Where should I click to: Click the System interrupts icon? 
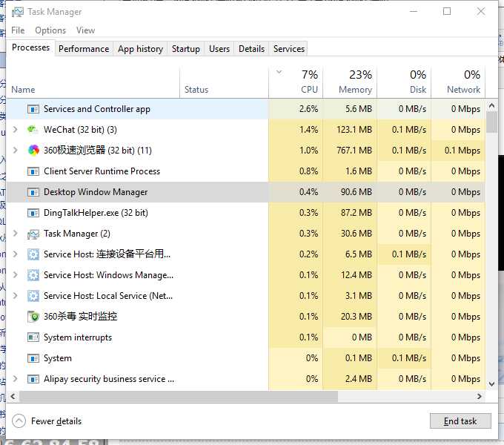click(33, 337)
